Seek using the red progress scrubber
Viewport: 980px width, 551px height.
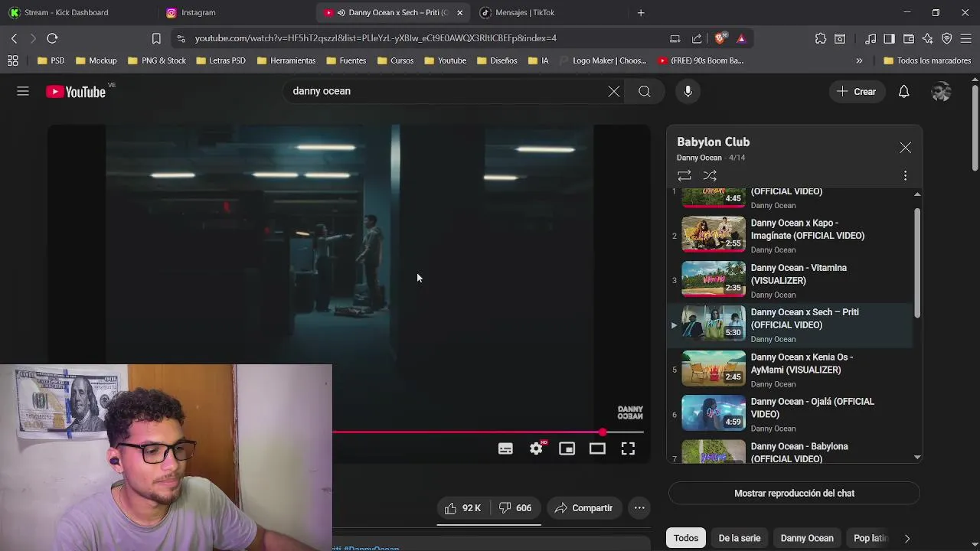click(x=603, y=432)
